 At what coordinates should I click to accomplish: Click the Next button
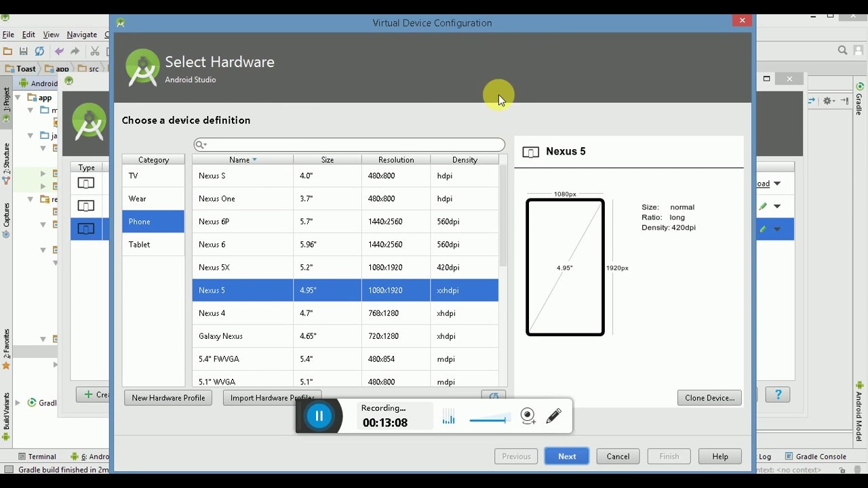point(567,456)
